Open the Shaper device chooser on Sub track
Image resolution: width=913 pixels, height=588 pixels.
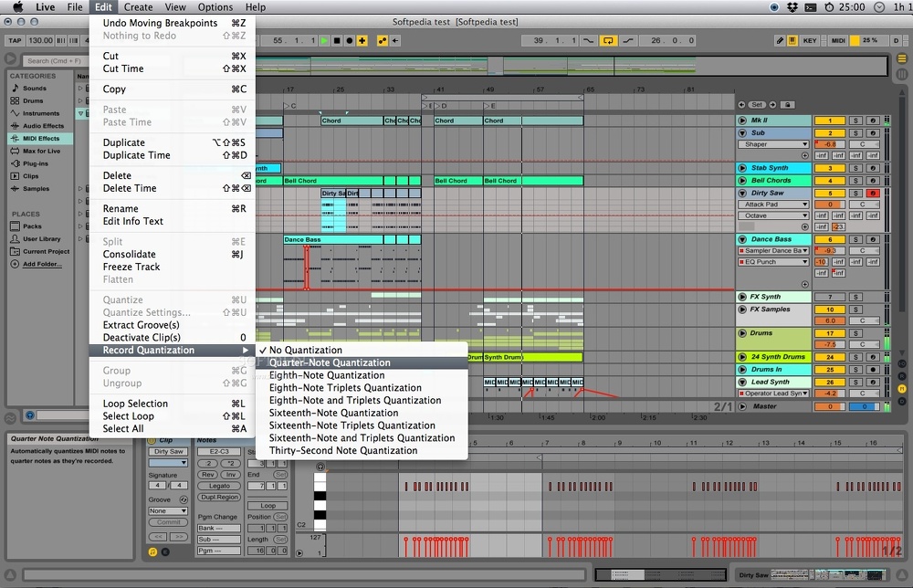coord(774,144)
